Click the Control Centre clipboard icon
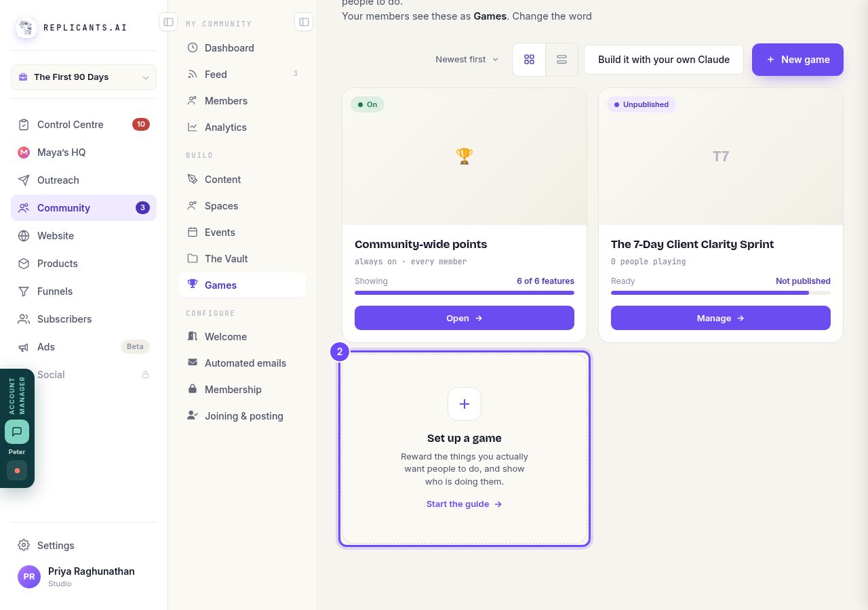Image resolution: width=868 pixels, height=610 pixels. [24, 125]
